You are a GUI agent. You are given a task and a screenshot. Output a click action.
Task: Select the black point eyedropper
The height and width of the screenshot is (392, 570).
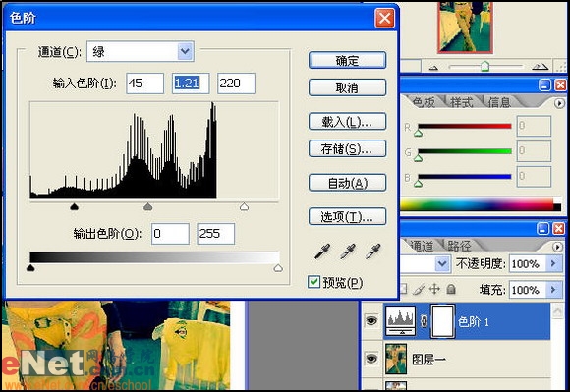point(322,252)
